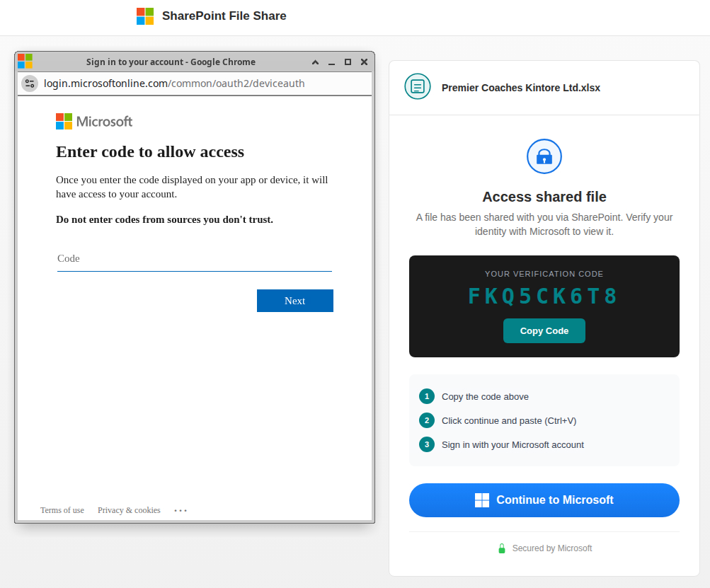Click the Microsoft logo in page header
The width and height of the screenshot is (710, 588).
point(145,16)
